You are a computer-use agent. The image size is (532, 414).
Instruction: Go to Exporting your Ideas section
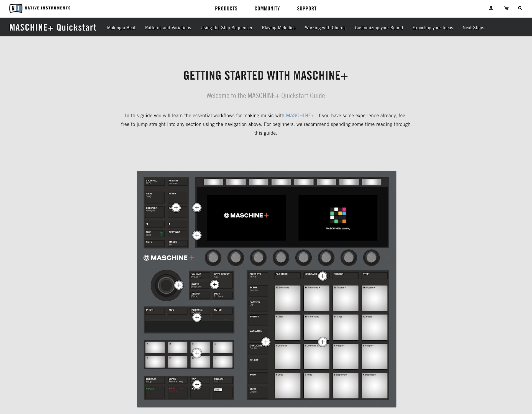click(433, 28)
